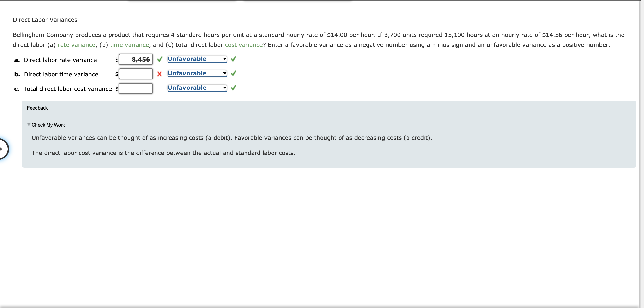Open the 'rate variance' glossary link
Screen dimensions: 644x308
coord(76,45)
